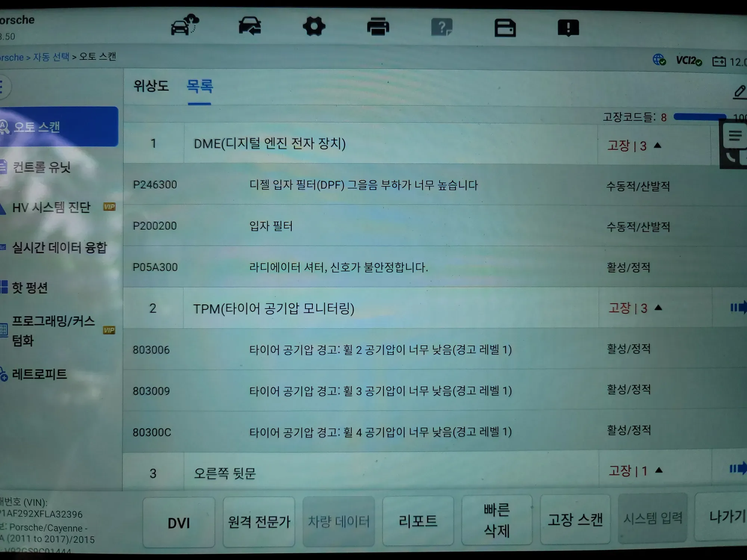The height and width of the screenshot is (560, 747).
Task: Collapse the left sidebar menu toggle
Action: pyautogui.click(x=4, y=87)
